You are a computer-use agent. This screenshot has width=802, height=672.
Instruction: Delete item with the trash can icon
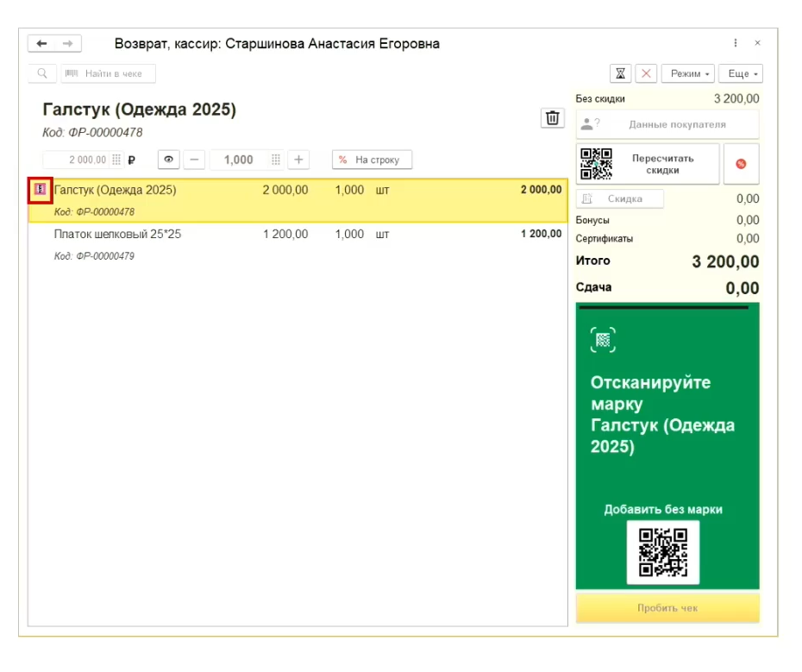pos(552,119)
